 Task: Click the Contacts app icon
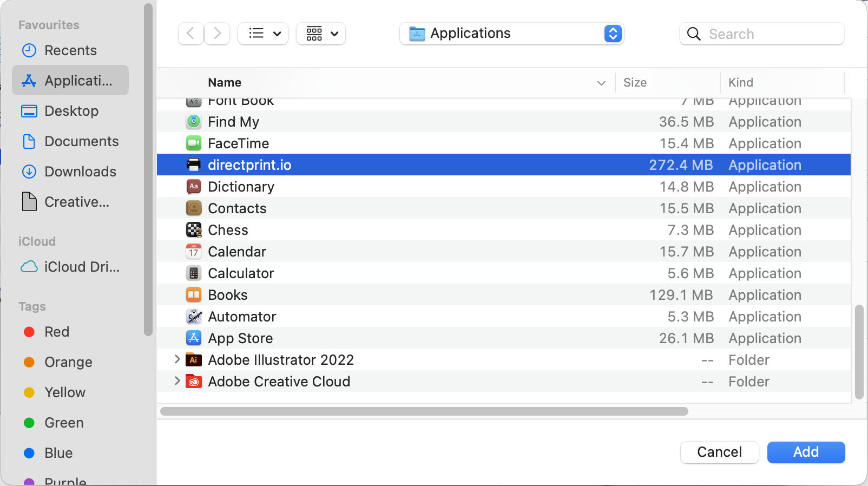point(194,208)
